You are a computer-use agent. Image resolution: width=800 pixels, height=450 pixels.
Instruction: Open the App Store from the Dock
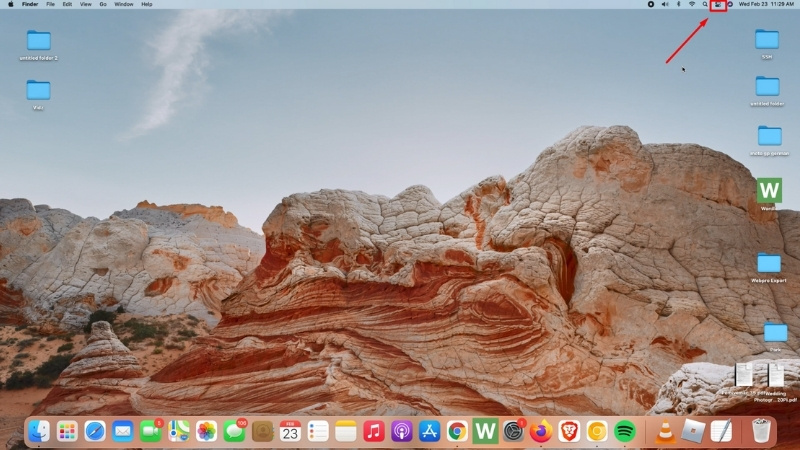[429, 432]
